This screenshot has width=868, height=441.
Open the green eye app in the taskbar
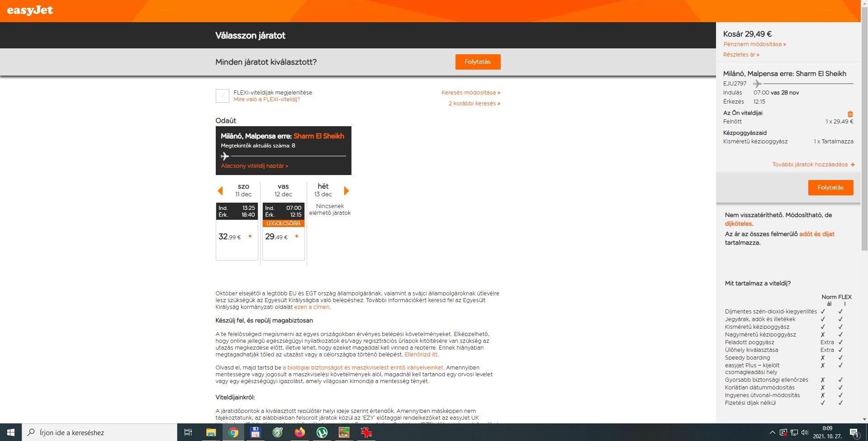(x=344, y=432)
